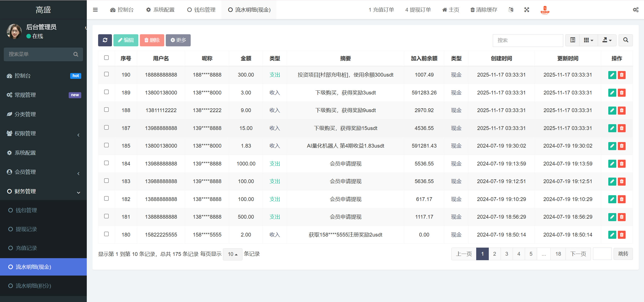Click the refresh table icon button
644x302 pixels.
(x=105, y=40)
